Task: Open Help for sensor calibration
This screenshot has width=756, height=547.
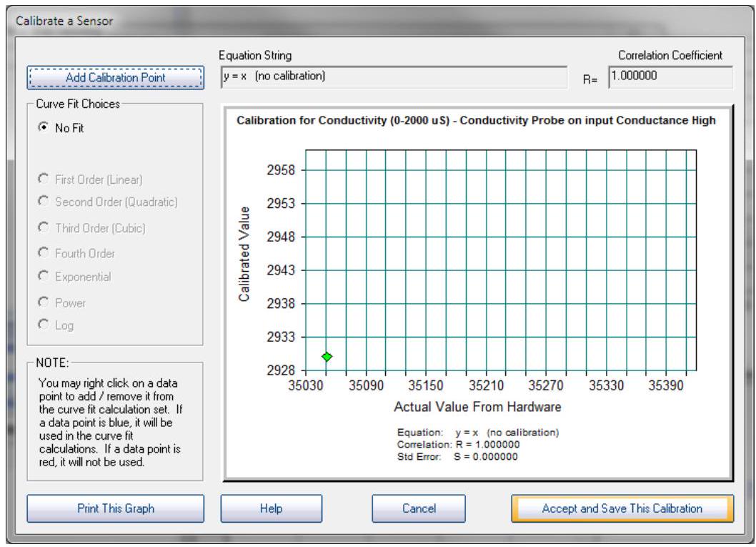Action: (270, 508)
